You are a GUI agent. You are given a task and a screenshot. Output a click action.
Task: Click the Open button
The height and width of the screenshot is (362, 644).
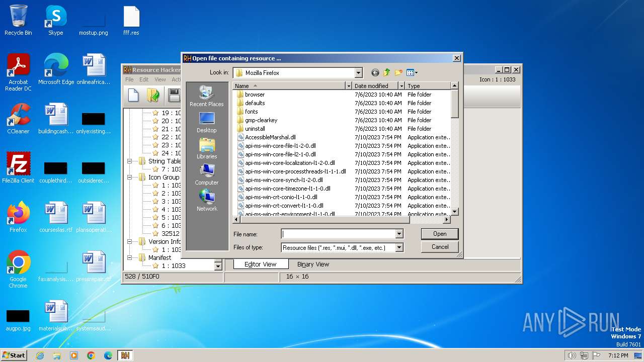[440, 234]
